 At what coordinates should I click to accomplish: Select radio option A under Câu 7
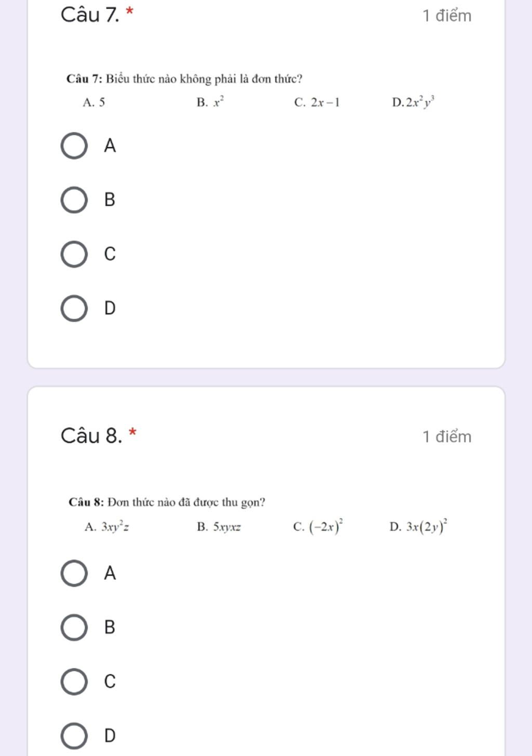click(x=74, y=146)
